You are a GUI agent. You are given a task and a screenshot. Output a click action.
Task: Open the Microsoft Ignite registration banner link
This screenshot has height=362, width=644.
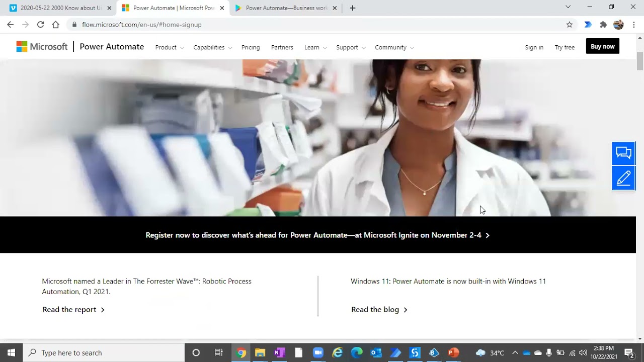click(317, 235)
